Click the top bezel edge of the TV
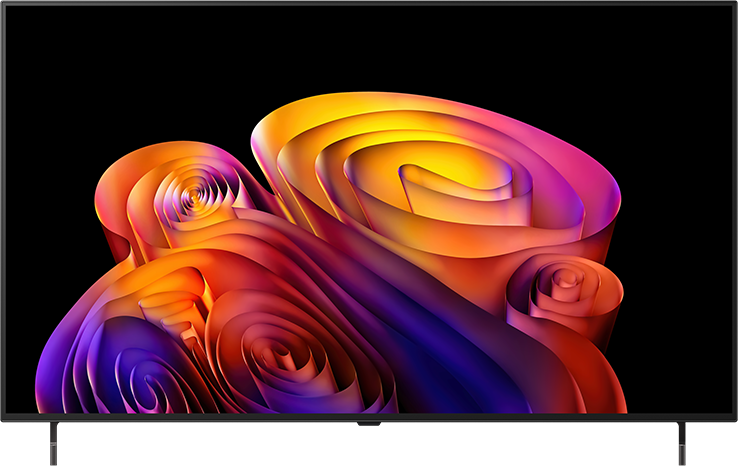Screen dimensions: 738x466 pyautogui.click(x=369, y=3)
